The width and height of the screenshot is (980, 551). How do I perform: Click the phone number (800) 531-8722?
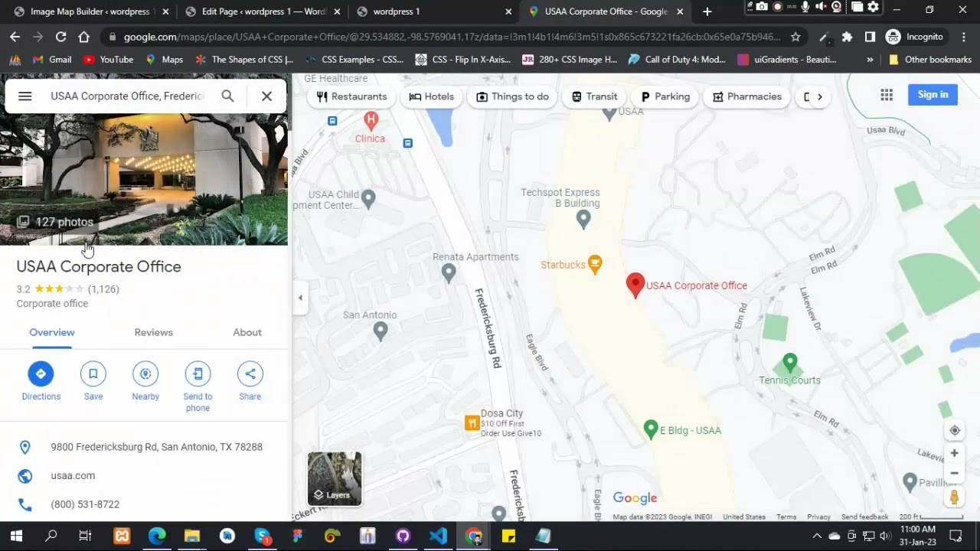pyautogui.click(x=85, y=504)
